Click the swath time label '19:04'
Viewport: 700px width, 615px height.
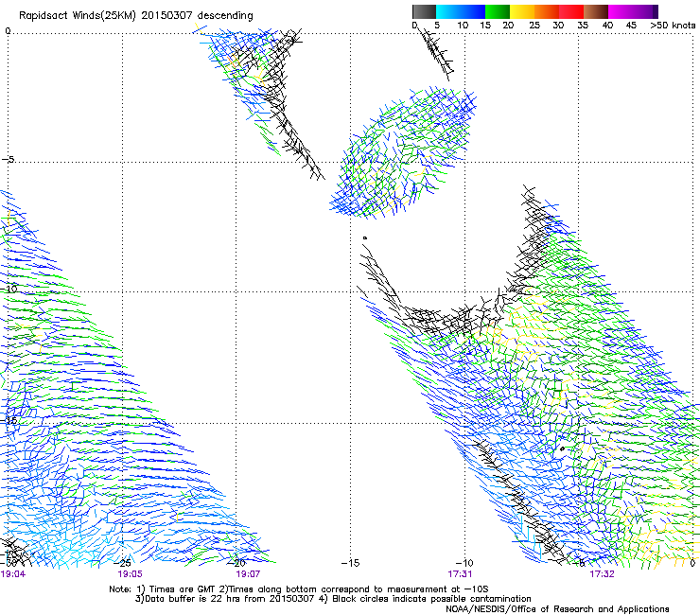coord(13,574)
